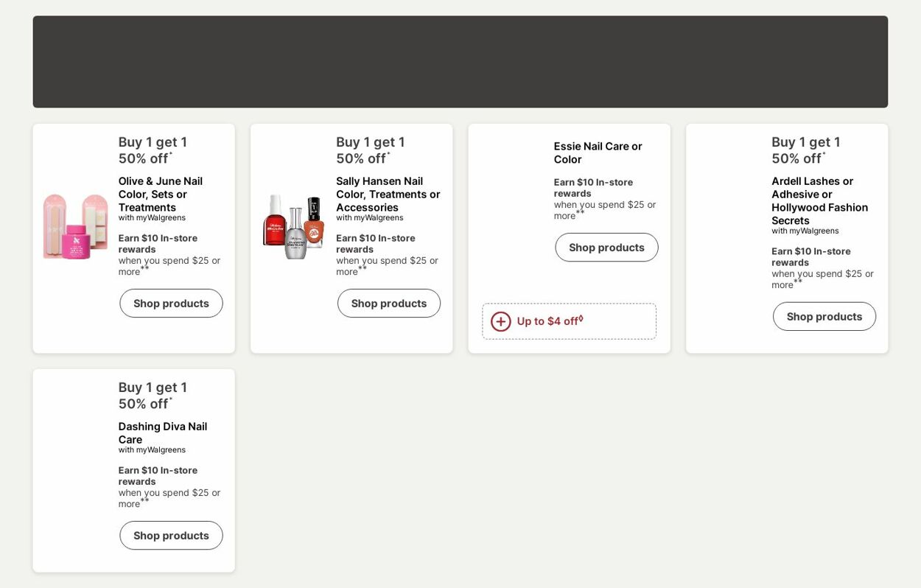This screenshot has height=588, width=921.
Task: Click the 'Up to $4 off' coupon text
Action: coord(550,321)
